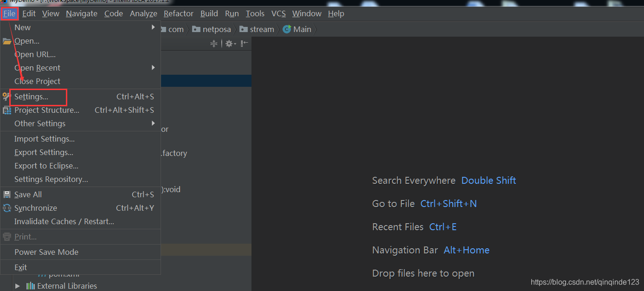The height and width of the screenshot is (291, 644).
Task: Click Synchronize menu entry
Action: click(80, 208)
